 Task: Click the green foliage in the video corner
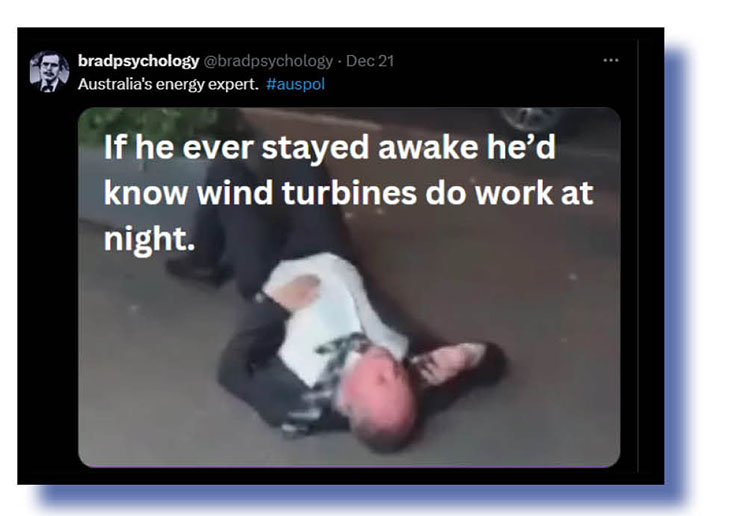pyautogui.click(x=148, y=124)
